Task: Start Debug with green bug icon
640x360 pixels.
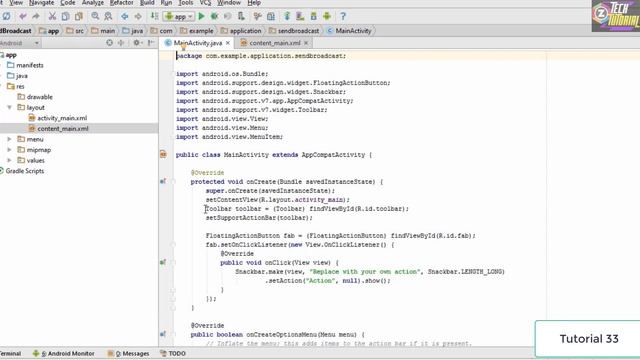Action: tap(214, 16)
